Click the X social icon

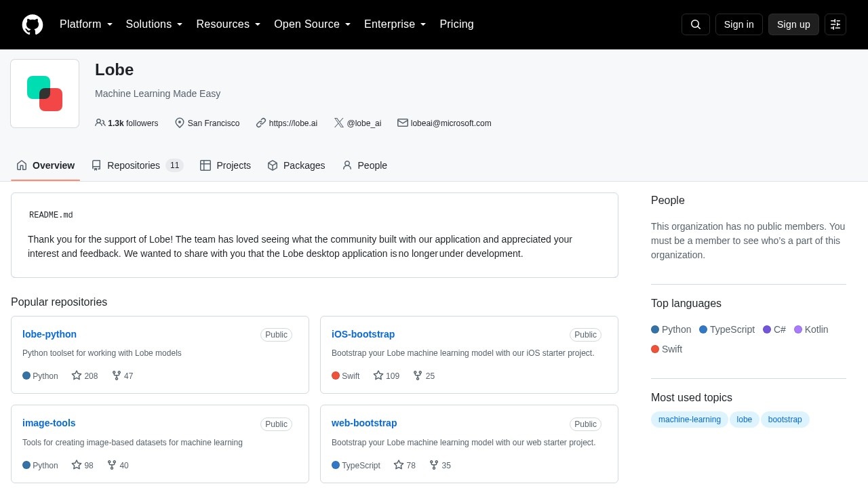[x=339, y=123]
